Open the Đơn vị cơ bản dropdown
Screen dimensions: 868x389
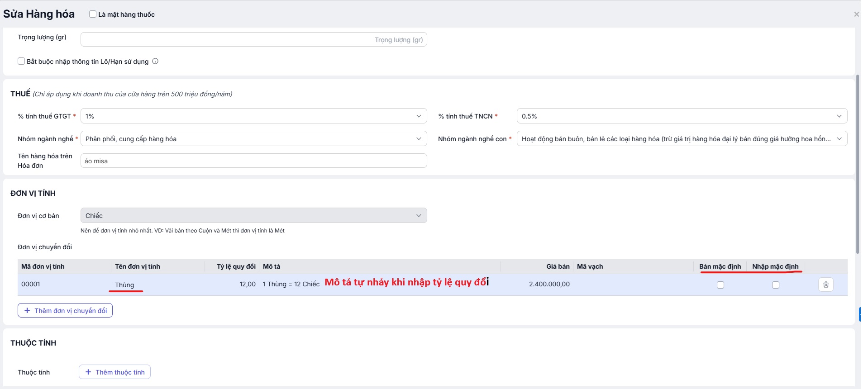[x=253, y=216]
